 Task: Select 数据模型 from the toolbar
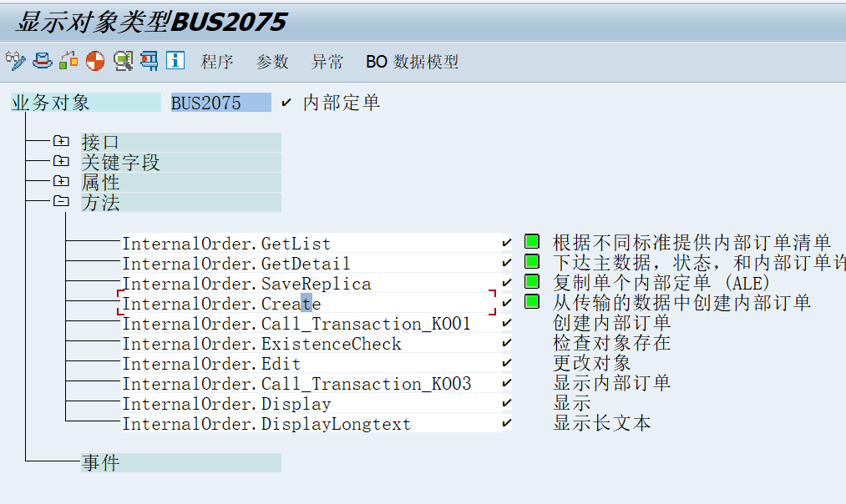click(428, 61)
